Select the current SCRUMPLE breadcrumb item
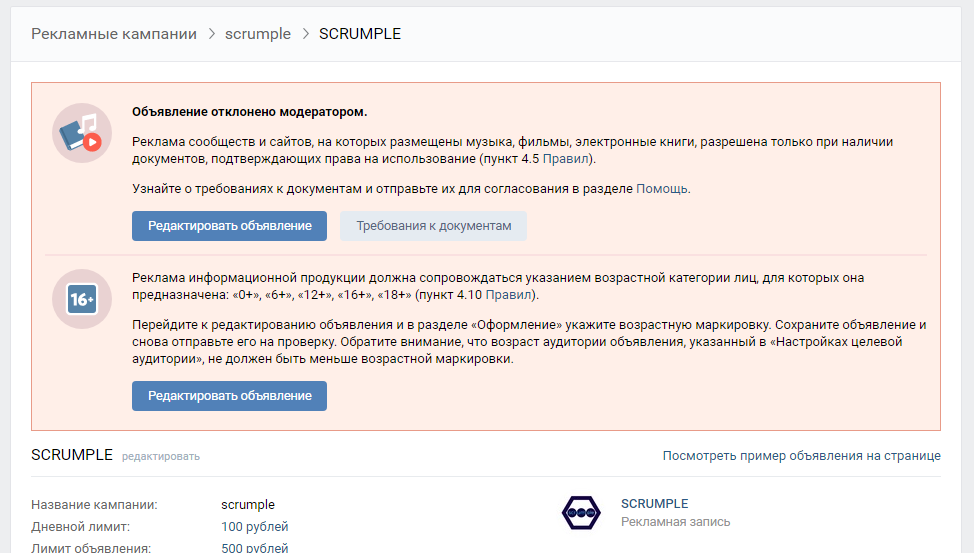The image size is (974, 553). point(360,34)
